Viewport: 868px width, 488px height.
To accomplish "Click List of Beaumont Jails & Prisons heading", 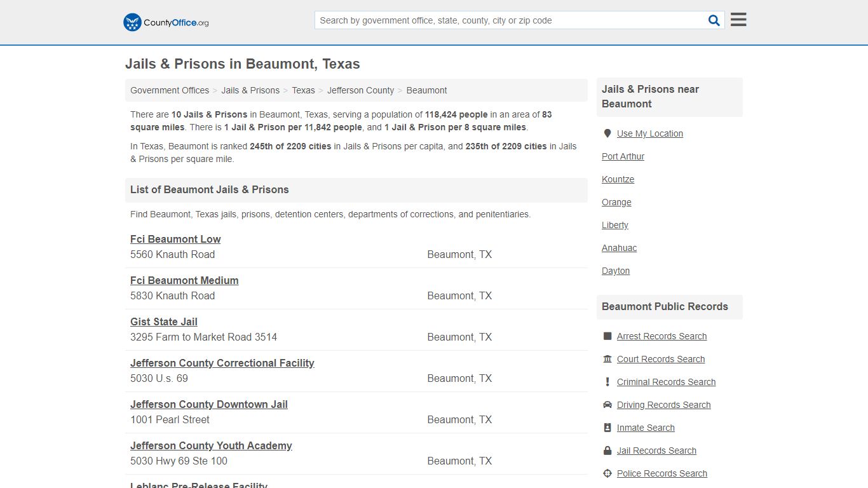I will click(x=210, y=189).
